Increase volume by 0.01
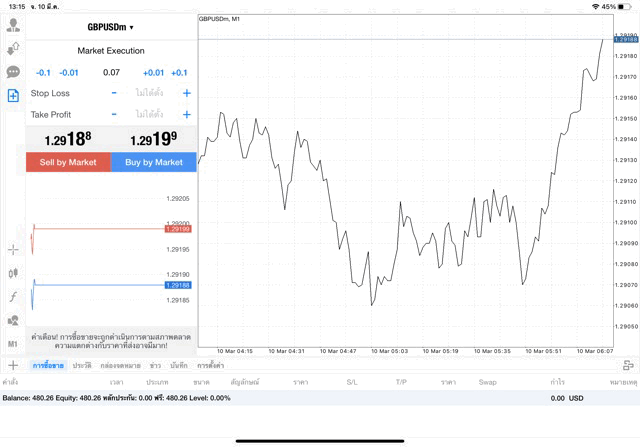Viewport: 640px width, 447px height. tap(153, 73)
